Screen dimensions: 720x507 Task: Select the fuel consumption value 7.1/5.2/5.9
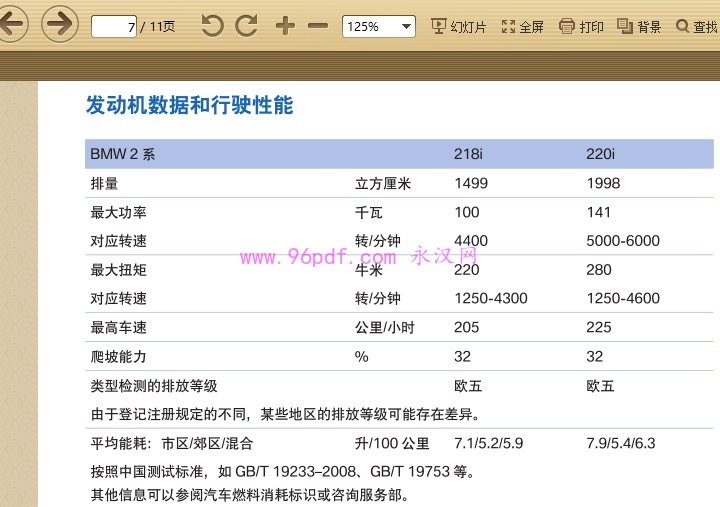[489, 443]
